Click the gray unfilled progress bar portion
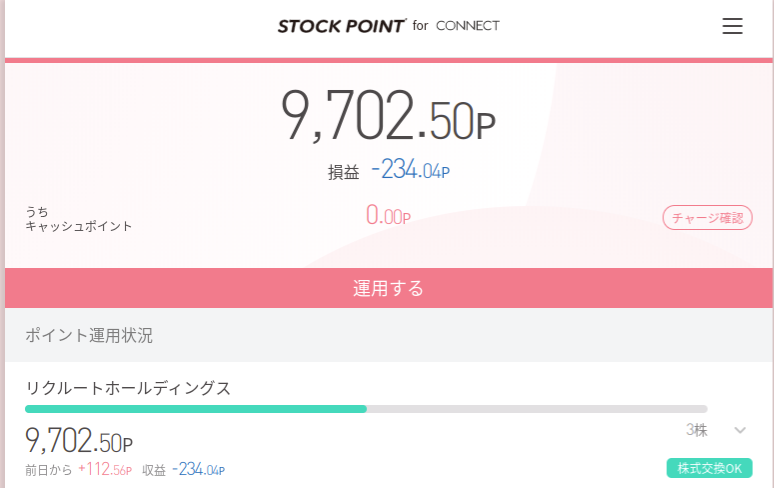774x488 pixels. [x=537, y=409]
